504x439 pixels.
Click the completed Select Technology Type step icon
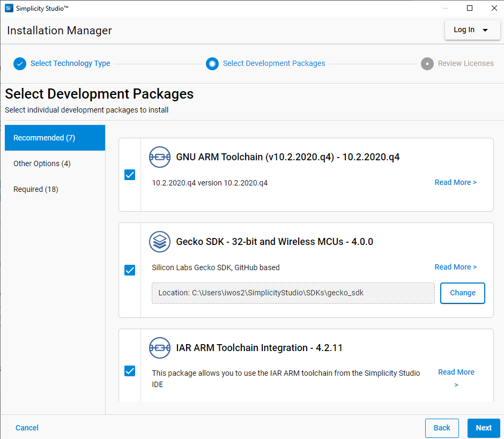point(20,64)
